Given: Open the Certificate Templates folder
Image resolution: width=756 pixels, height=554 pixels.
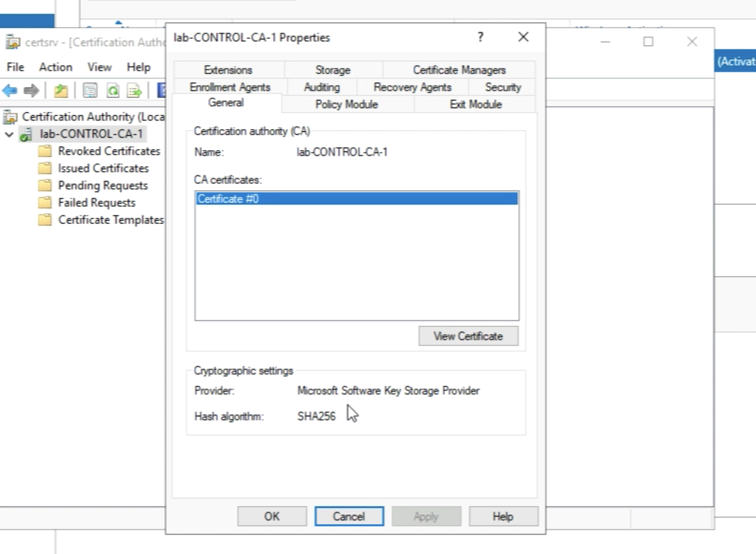Looking at the screenshot, I should tap(110, 220).
